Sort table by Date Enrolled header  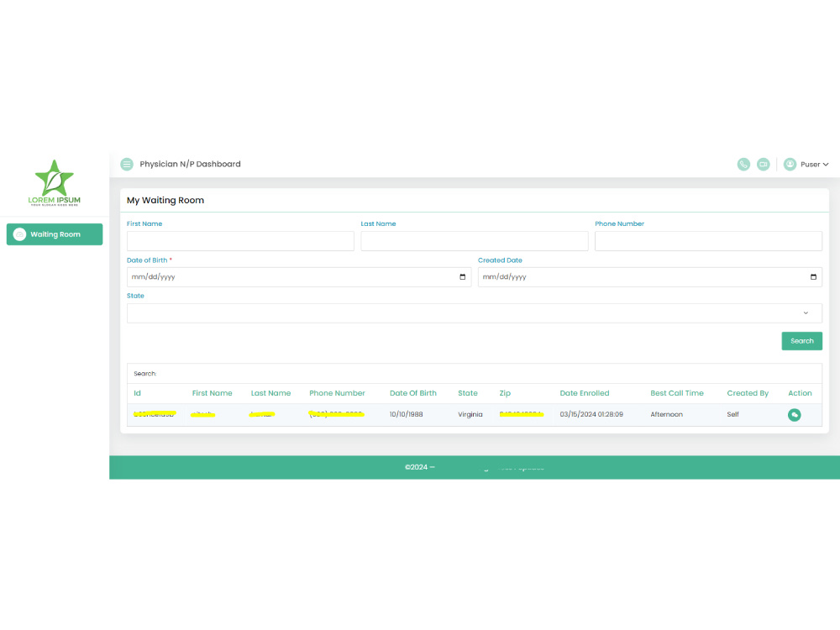coord(585,393)
